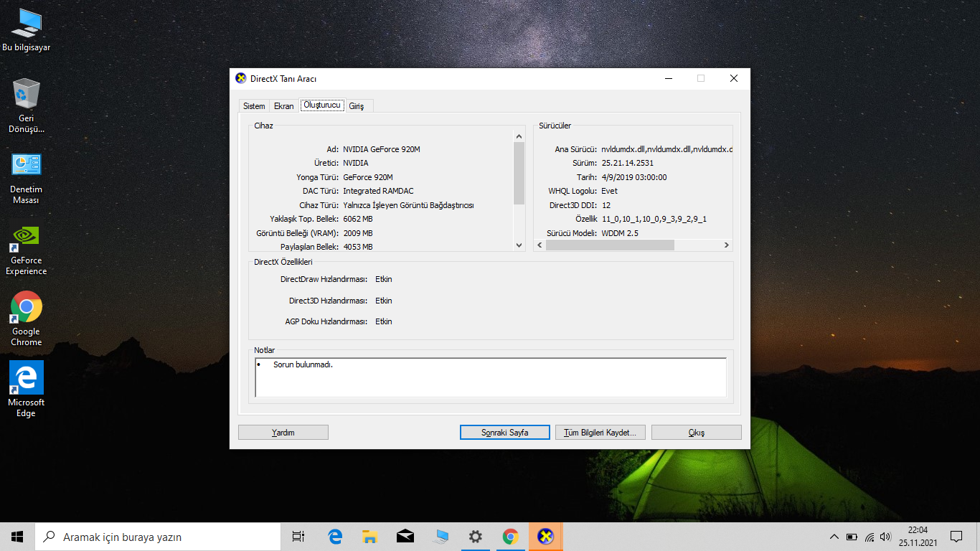This screenshot has width=980, height=551.
Task: Click the Sonraki Sayfa button
Action: pos(505,433)
